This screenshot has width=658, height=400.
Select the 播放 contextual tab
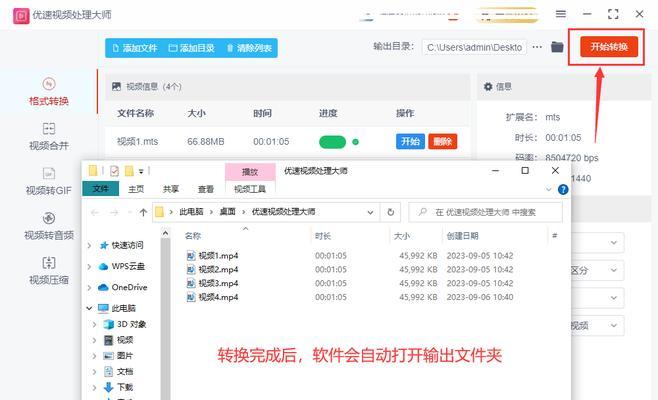[250, 172]
